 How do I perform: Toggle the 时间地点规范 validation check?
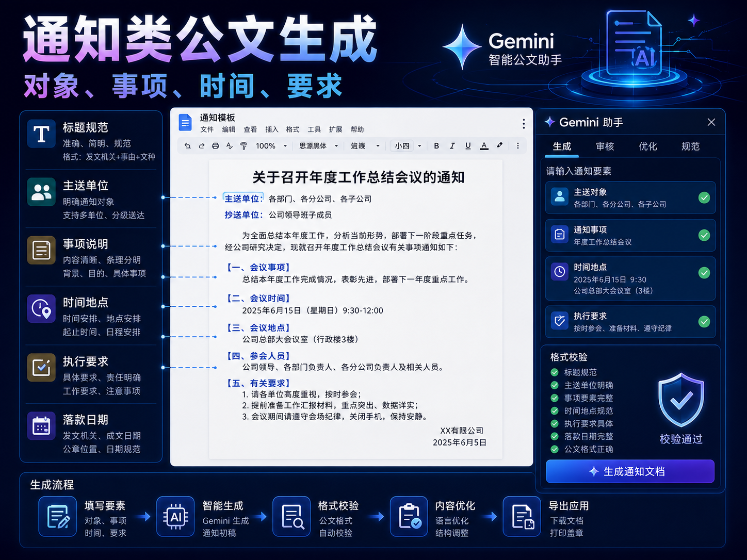(555, 411)
